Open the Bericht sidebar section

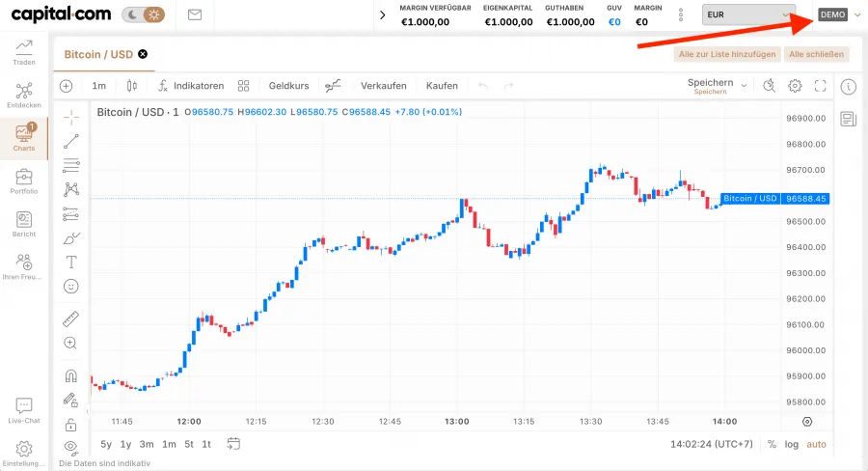24,224
